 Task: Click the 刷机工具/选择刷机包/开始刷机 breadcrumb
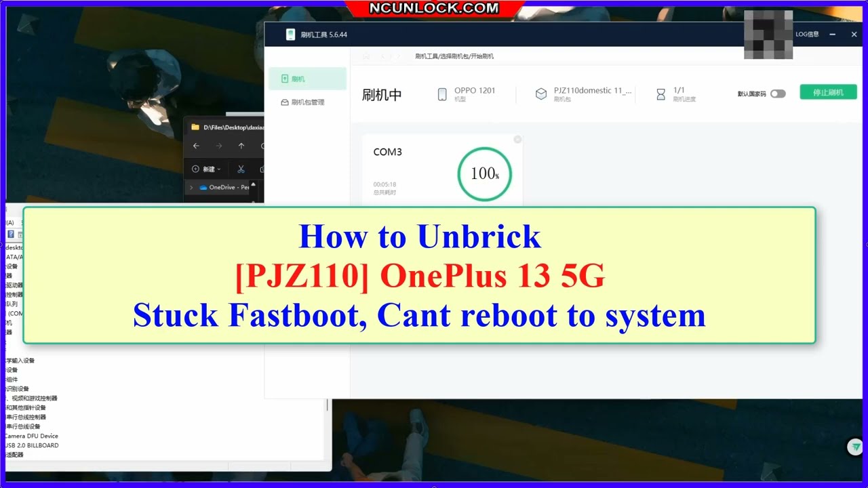454,56
